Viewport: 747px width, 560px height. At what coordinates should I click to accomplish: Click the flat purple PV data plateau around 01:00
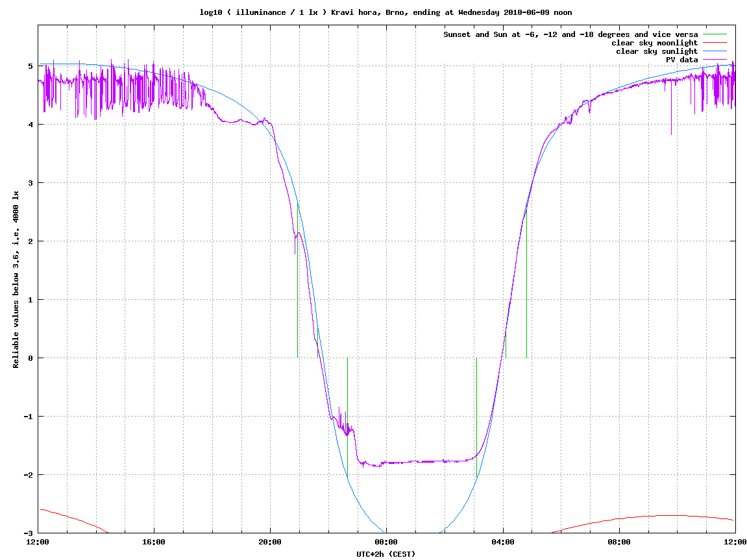[415, 461]
